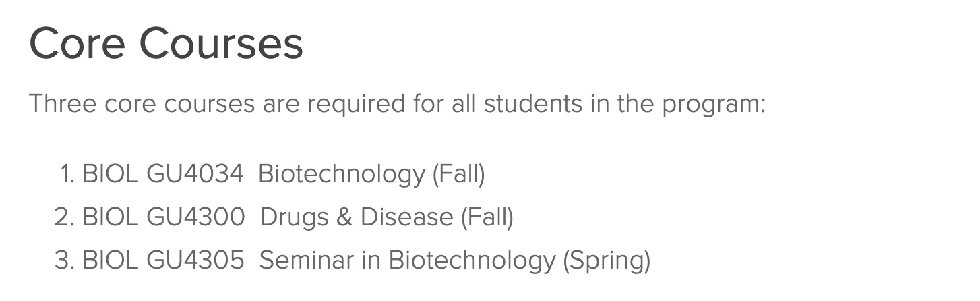Click list number 3
980x301 pixels.
[x=63, y=261]
